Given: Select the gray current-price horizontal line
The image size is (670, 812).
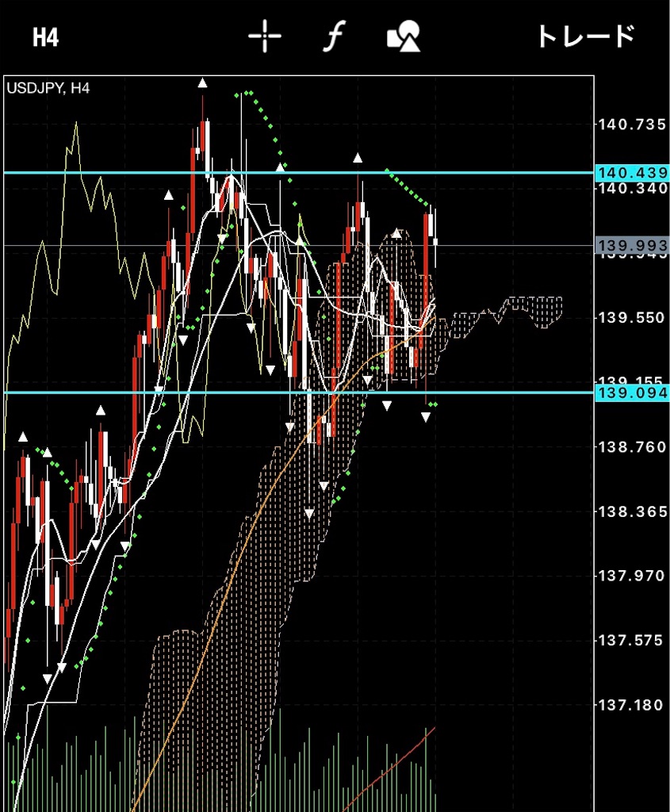Looking at the screenshot, I should (298, 246).
